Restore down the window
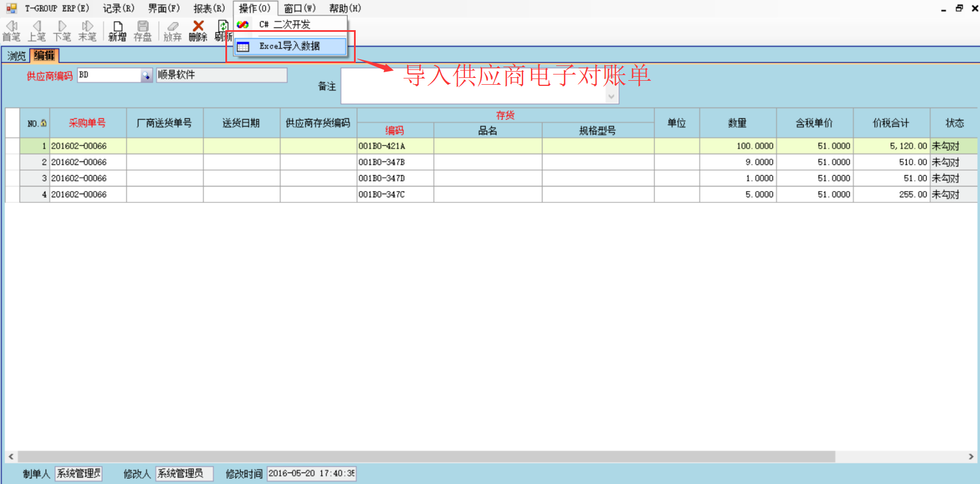 [959, 8]
